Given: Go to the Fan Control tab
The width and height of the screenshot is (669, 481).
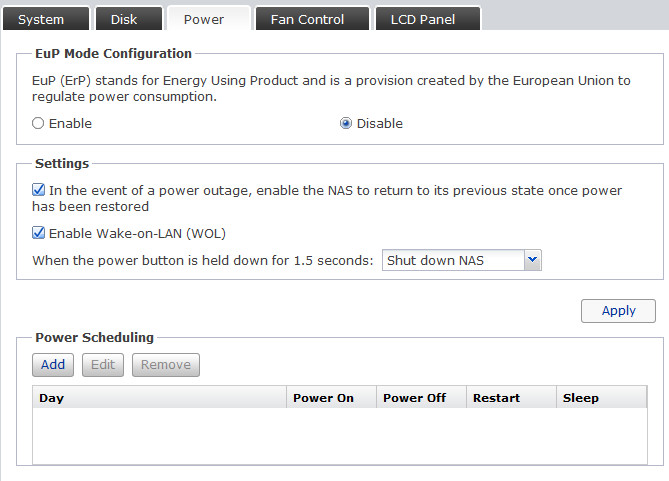Looking at the screenshot, I should [x=307, y=19].
